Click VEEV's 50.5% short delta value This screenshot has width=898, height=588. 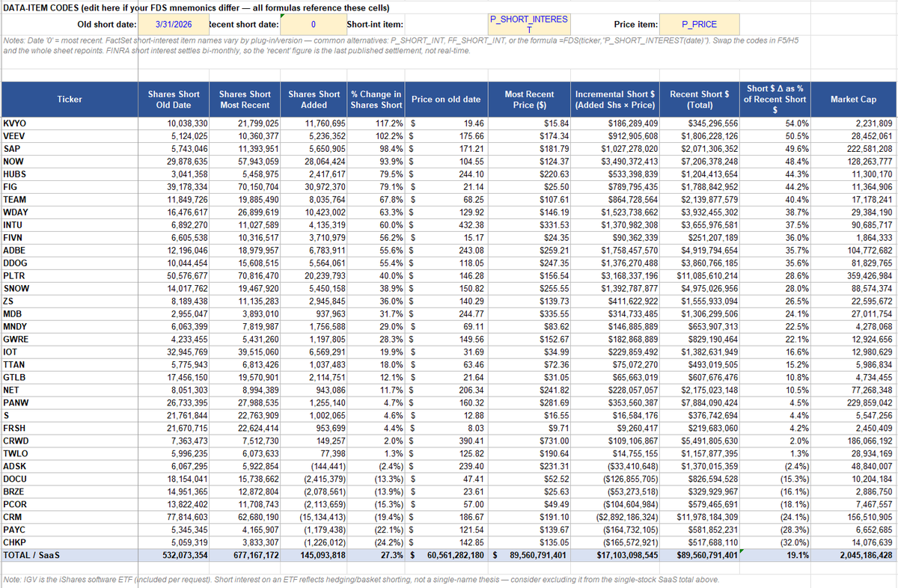click(x=775, y=136)
